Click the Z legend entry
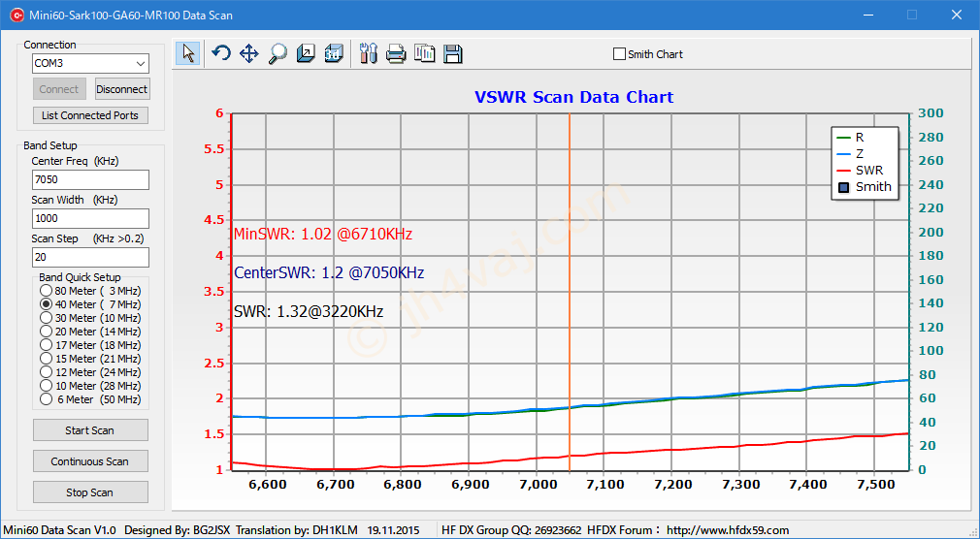This screenshot has height=539, width=980. coord(850,153)
